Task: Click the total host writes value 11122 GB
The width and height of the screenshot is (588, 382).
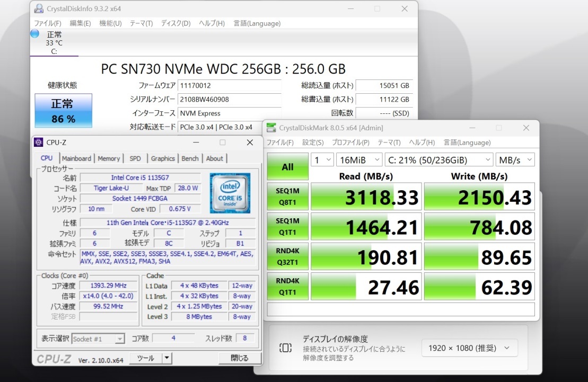Action: [x=384, y=100]
